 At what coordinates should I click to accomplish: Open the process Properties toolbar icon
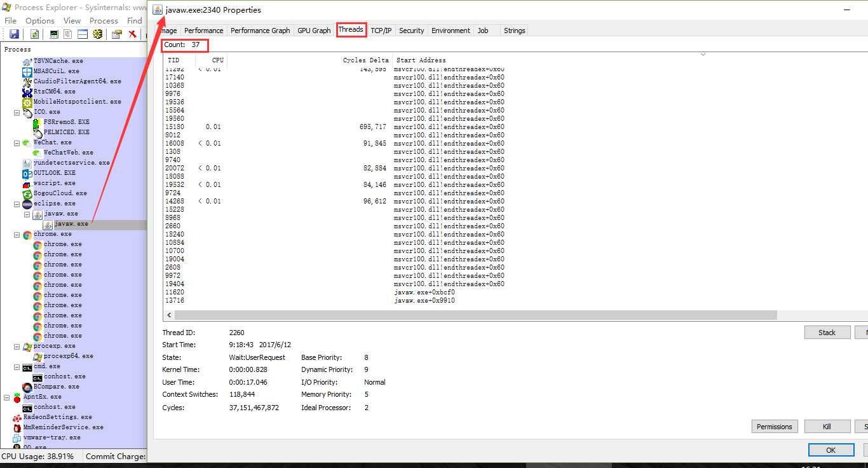tap(117, 34)
